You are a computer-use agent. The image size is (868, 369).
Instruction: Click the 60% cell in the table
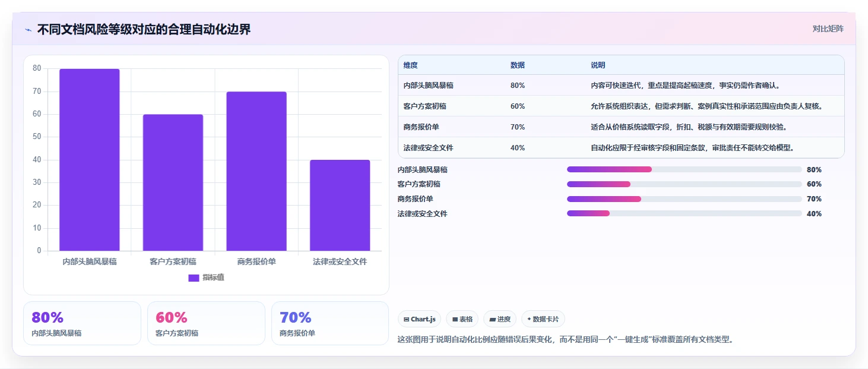(x=518, y=106)
